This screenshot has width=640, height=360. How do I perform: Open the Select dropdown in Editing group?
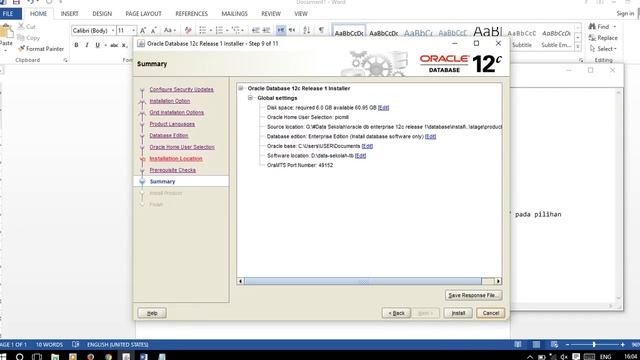[x=603, y=49]
